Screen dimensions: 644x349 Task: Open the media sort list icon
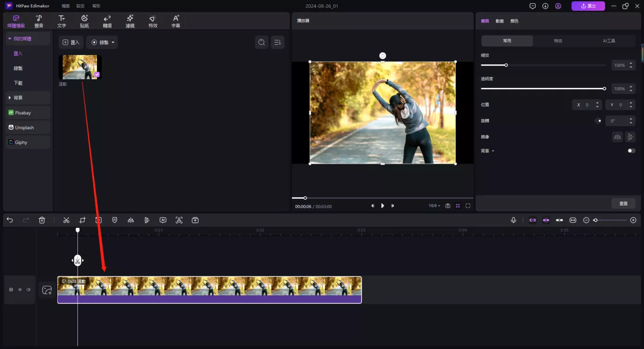tap(278, 42)
